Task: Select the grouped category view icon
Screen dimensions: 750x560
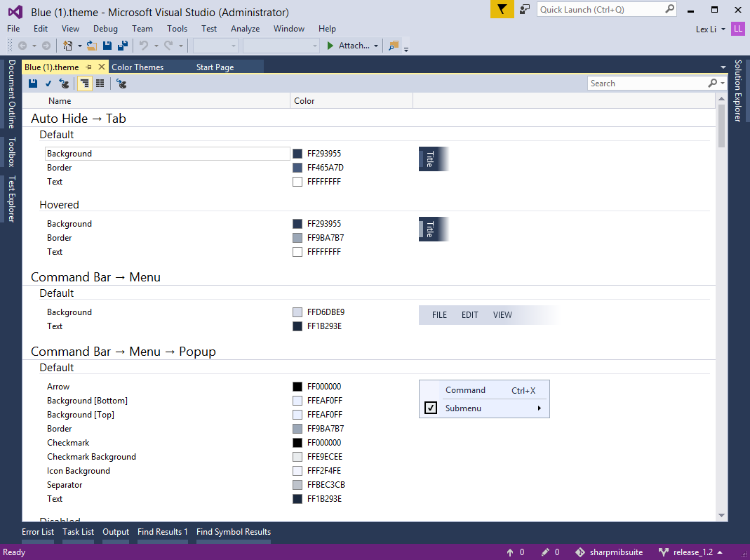Action: pyautogui.click(x=85, y=83)
